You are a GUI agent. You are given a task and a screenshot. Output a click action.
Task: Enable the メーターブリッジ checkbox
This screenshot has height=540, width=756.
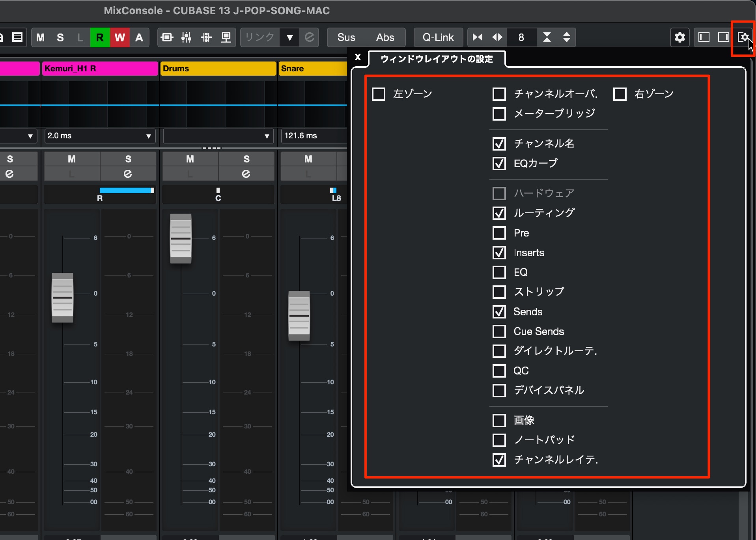coord(499,114)
